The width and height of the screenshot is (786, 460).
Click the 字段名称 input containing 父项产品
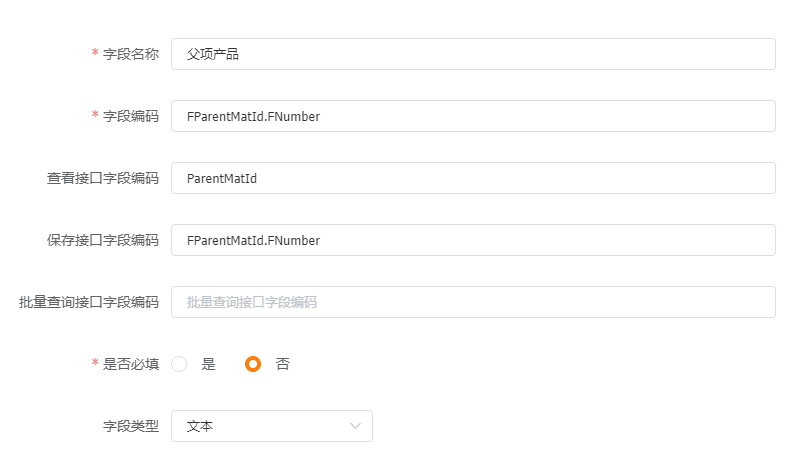473,54
